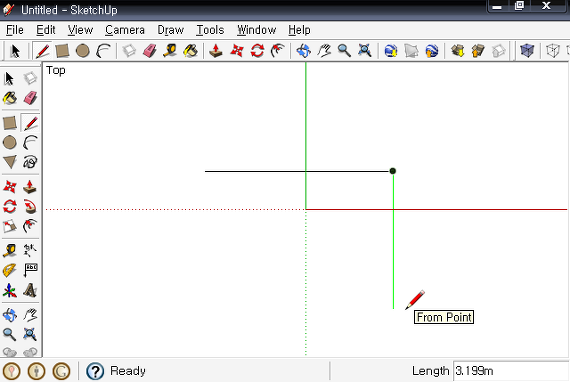Select Push/Pull in the horizontal toolbar
The width and height of the screenshot is (570, 382).
coord(216,51)
